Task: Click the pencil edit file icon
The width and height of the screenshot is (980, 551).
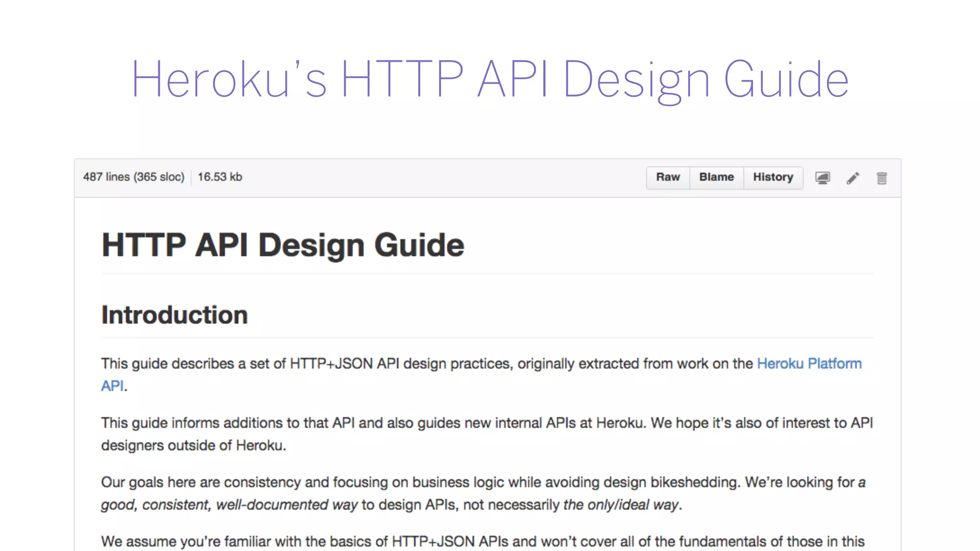Action: click(x=853, y=178)
